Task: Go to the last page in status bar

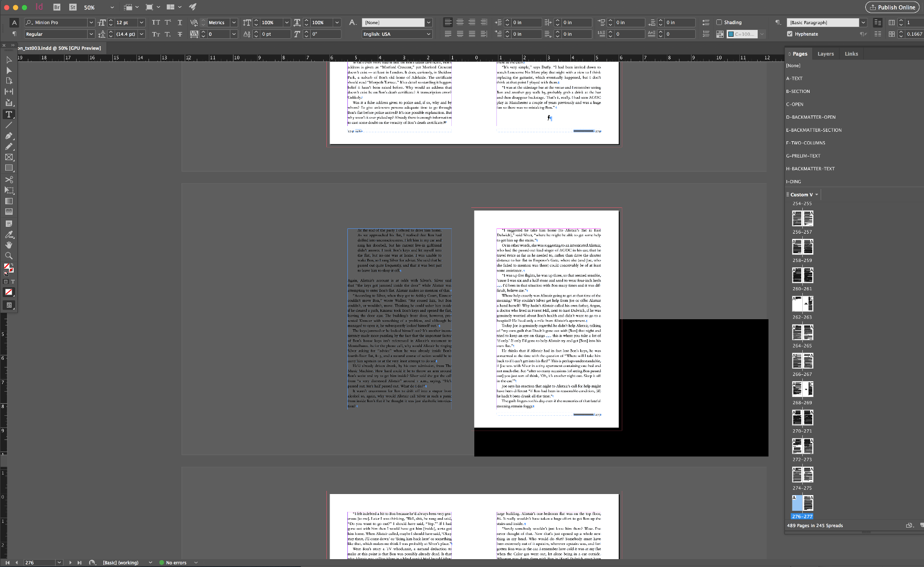Action: coord(79,562)
